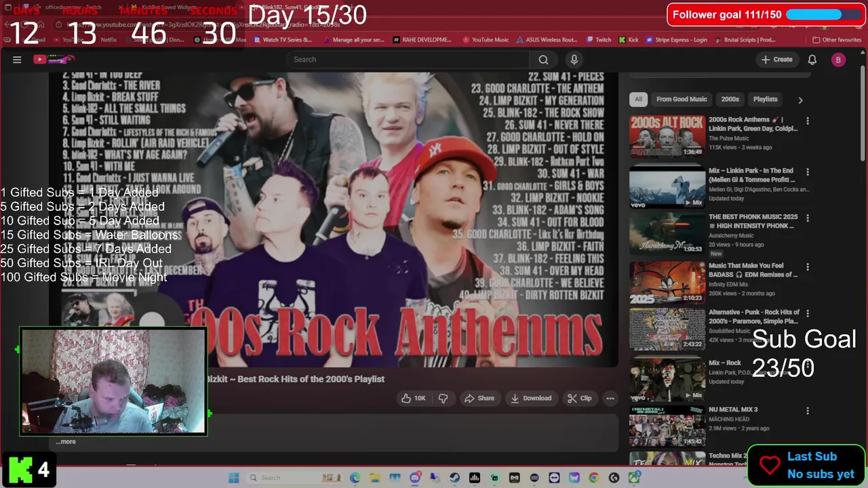Click the Kick logo viewer counter overlay
Screen dimensions: 868x488
pyautogui.click(x=30, y=469)
